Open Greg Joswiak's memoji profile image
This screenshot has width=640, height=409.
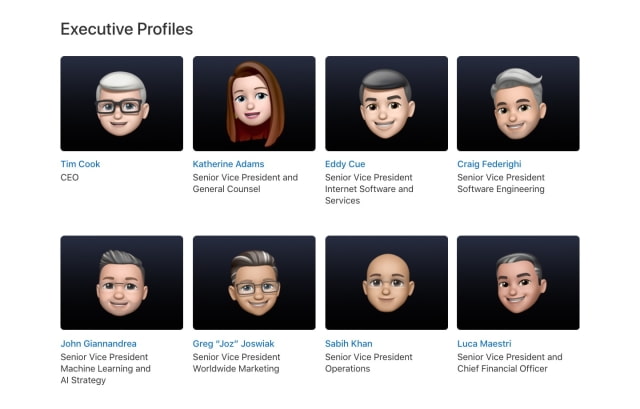point(254,282)
